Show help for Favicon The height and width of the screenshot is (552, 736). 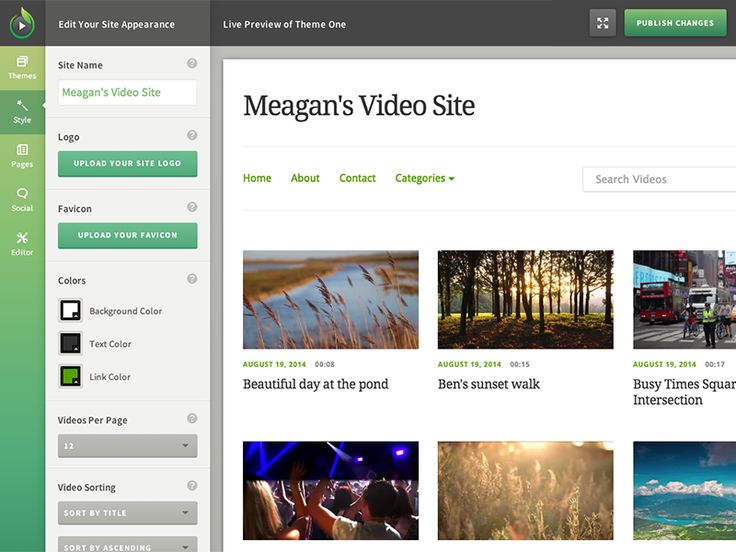click(x=192, y=207)
